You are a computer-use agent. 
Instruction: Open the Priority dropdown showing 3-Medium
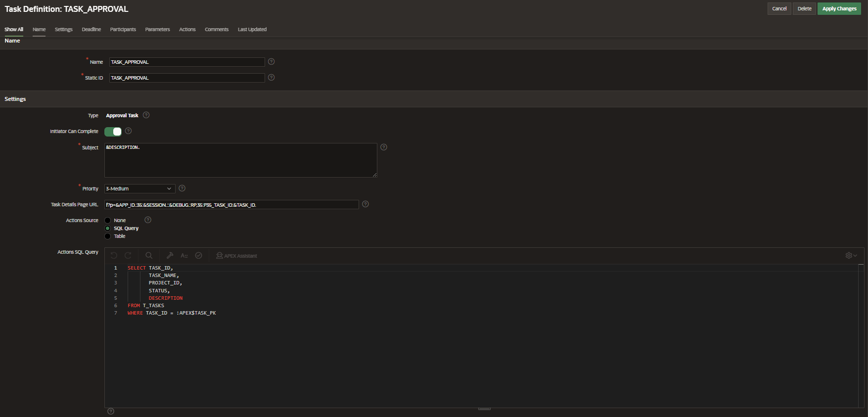(x=140, y=188)
